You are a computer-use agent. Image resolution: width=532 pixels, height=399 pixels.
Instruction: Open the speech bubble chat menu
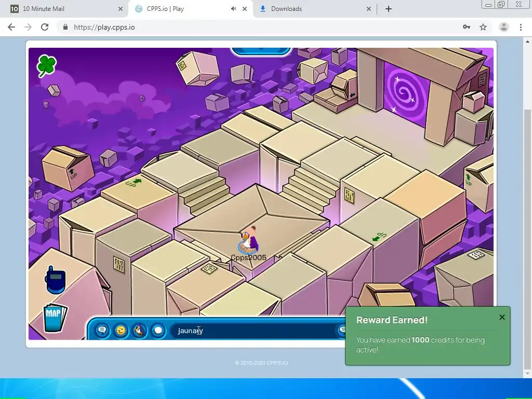tap(102, 330)
